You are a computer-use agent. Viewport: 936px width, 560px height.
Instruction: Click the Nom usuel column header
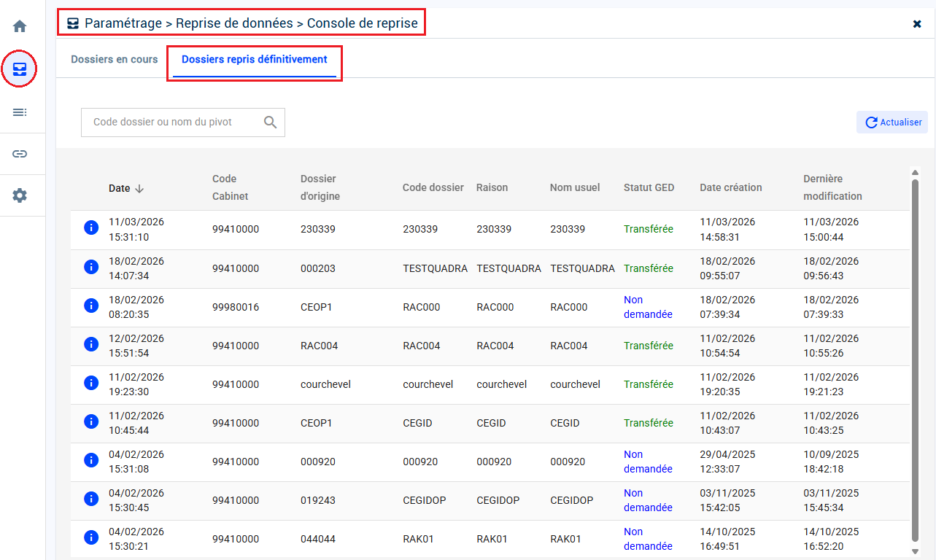pyautogui.click(x=575, y=187)
